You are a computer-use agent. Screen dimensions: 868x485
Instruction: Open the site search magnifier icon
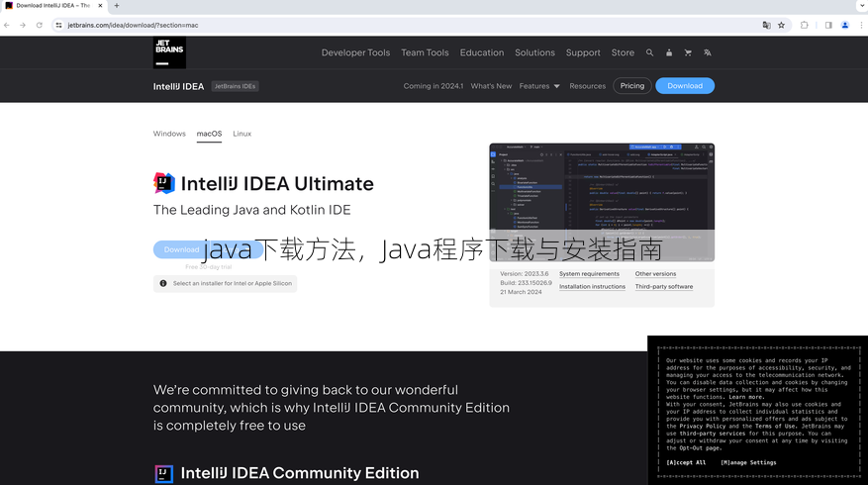pyautogui.click(x=649, y=52)
